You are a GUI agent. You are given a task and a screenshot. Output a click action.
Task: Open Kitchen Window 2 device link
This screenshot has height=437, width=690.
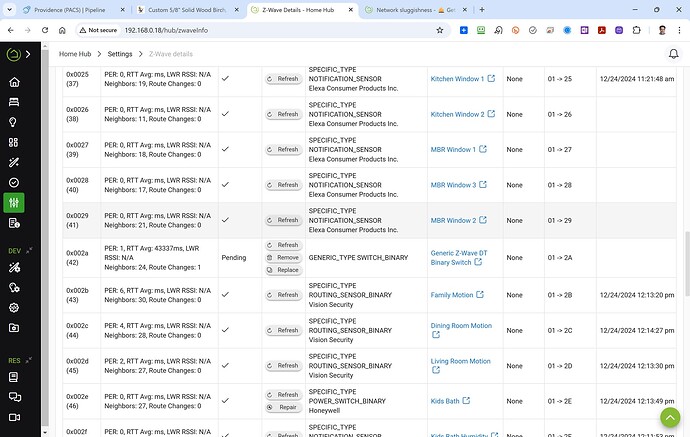(457, 114)
